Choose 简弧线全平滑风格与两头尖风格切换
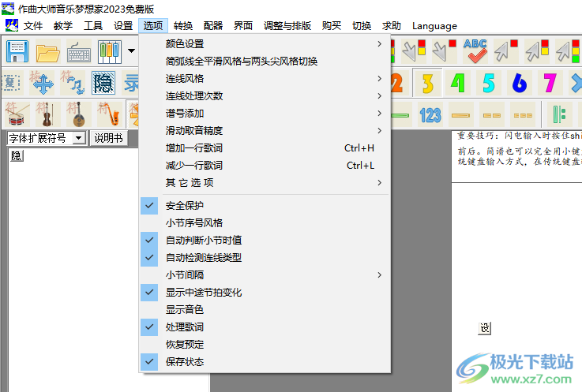 tap(265, 62)
